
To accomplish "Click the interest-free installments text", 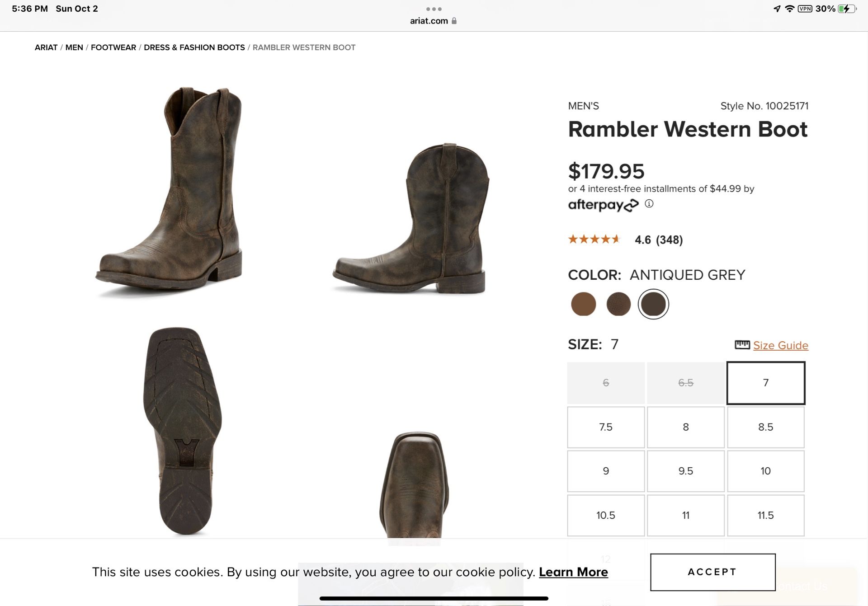I will click(661, 188).
